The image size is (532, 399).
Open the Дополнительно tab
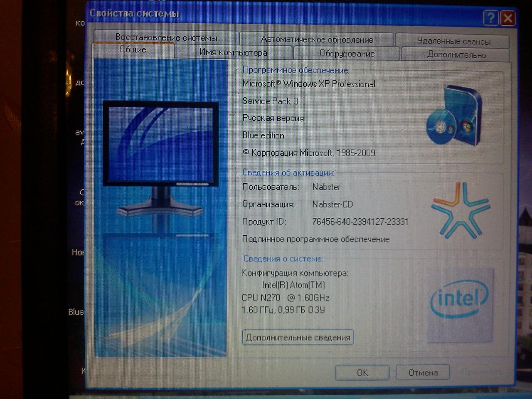(x=456, y=54)
